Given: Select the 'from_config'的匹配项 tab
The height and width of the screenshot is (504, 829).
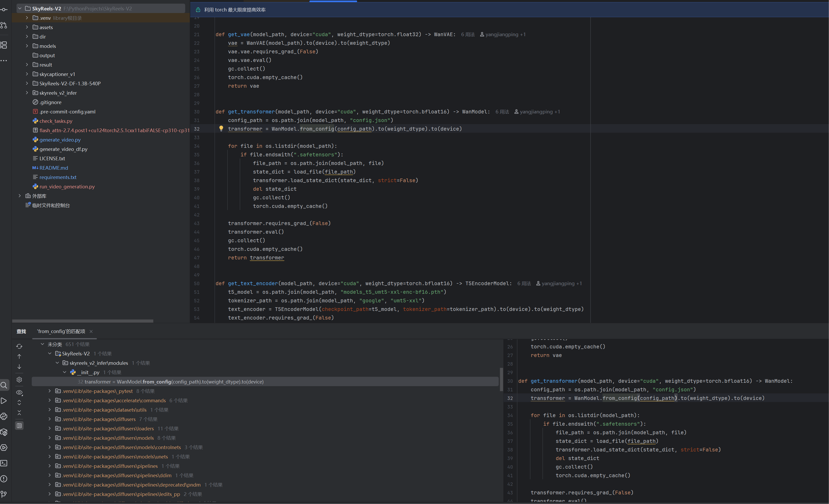Looking at the screenshot, I should (61, 331).
